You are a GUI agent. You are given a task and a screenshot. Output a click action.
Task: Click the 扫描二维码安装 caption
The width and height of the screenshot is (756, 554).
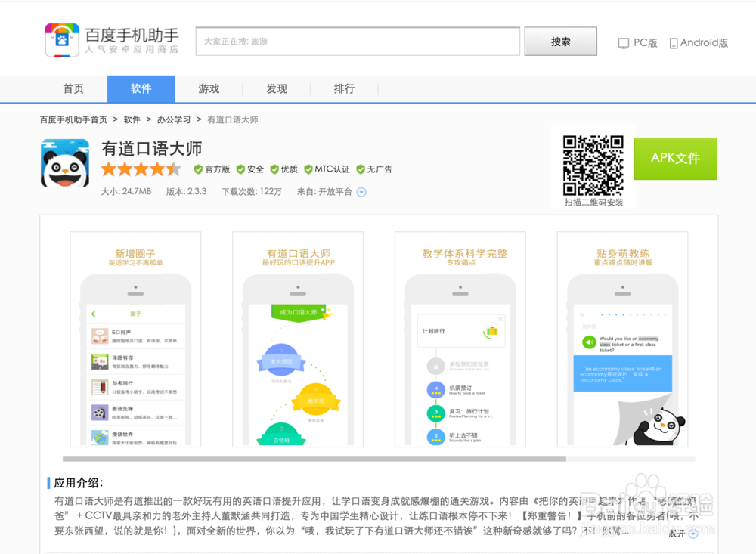pyautogui.click(x=594, y=203)
